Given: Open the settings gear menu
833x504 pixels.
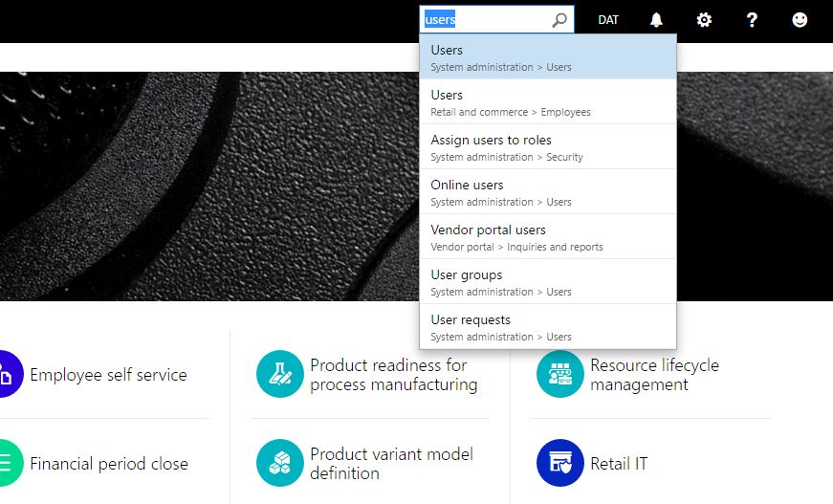Looking at the screenshot, I should coord(704,20).
